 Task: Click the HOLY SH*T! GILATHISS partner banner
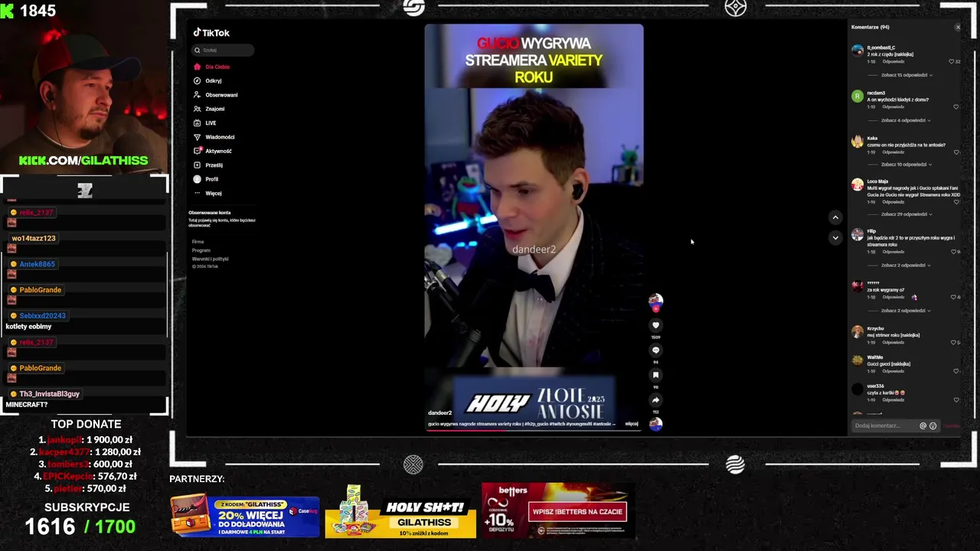click(x=400, y=511)
